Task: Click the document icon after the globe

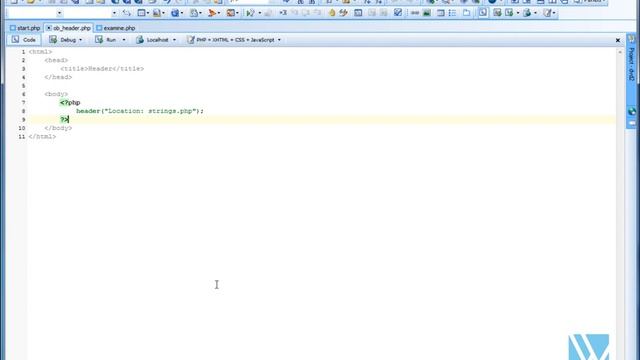Action: [x=194, y=13]
